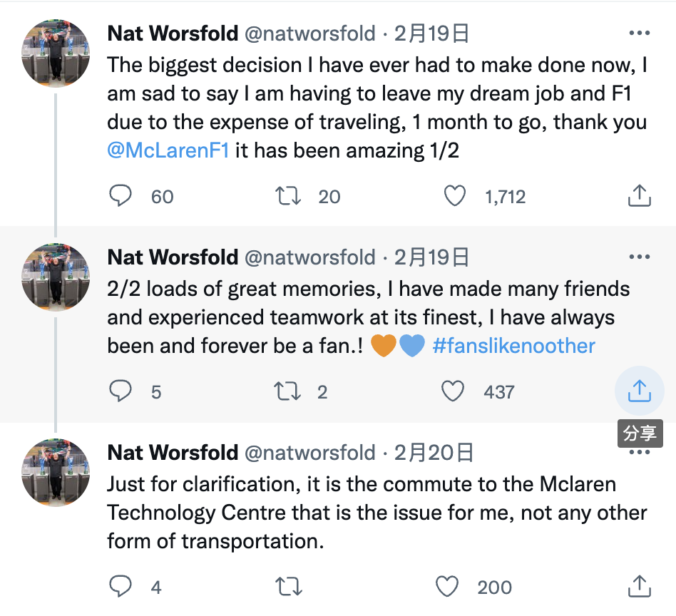The width and height of the screenshot is (676, 616).
Task: Share the 2/2 great memories tweet
Action: click(x=640, y=391)
